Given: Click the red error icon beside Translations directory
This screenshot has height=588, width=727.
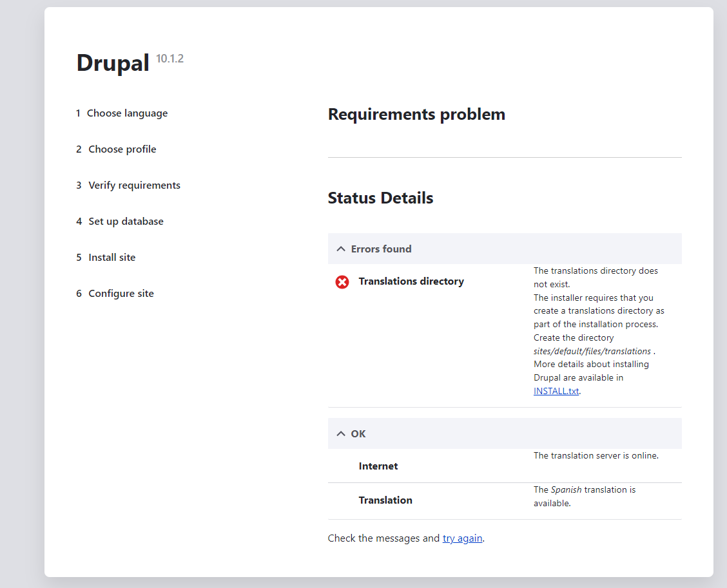Looking at the screenshot, I should 342,281.
